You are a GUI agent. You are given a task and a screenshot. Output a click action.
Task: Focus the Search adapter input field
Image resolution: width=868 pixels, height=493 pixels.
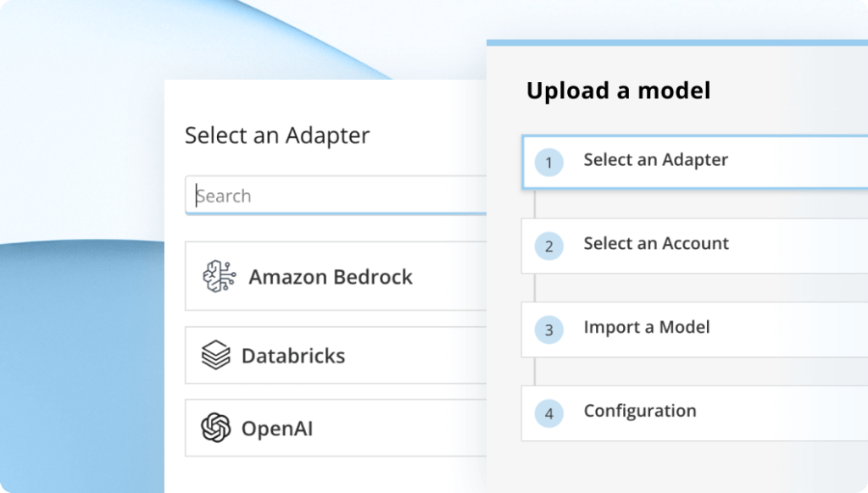pyautogui.click(x=339, y=196)
